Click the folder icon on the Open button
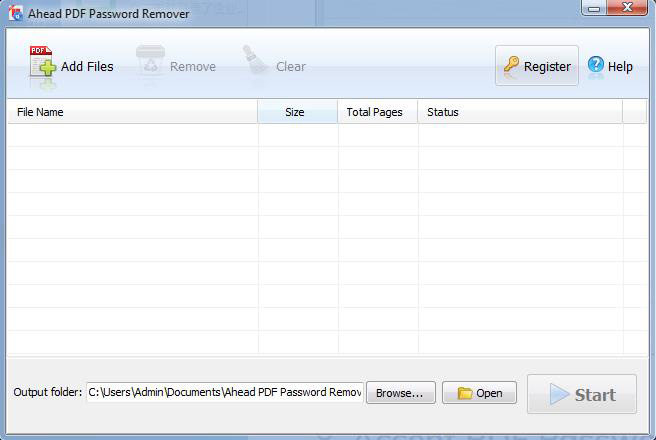 [465, 393]
